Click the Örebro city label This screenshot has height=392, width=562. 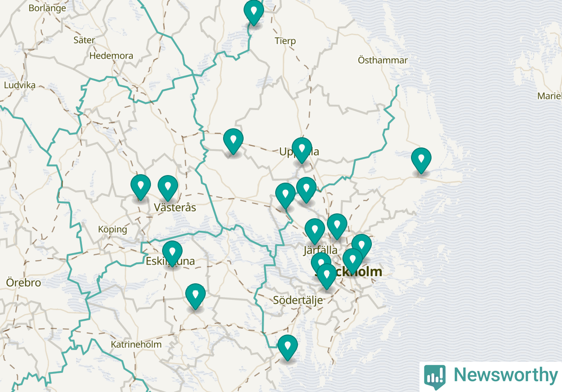pyautogui.click(x=24, y=282)
